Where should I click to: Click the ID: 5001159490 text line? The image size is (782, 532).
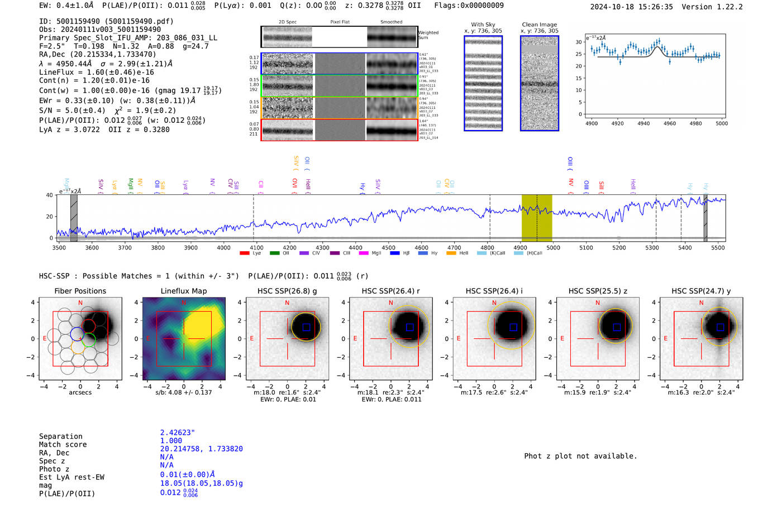coord(106,21)
